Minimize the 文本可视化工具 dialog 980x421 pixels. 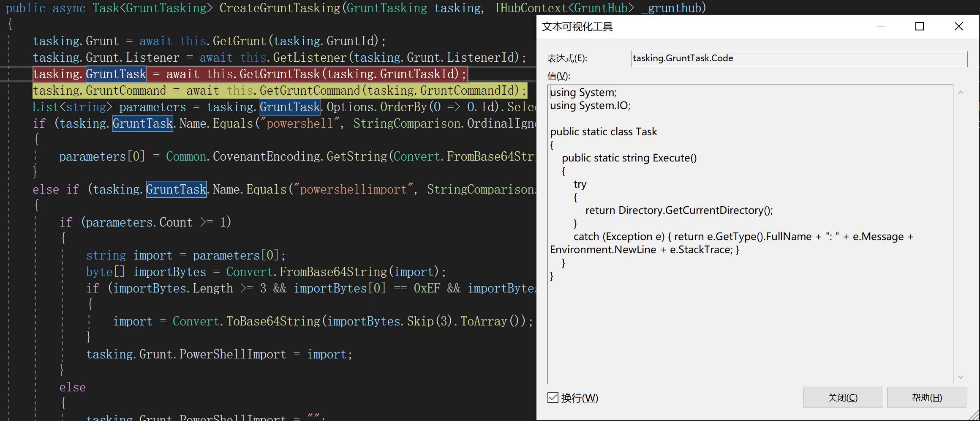point(881,26)
